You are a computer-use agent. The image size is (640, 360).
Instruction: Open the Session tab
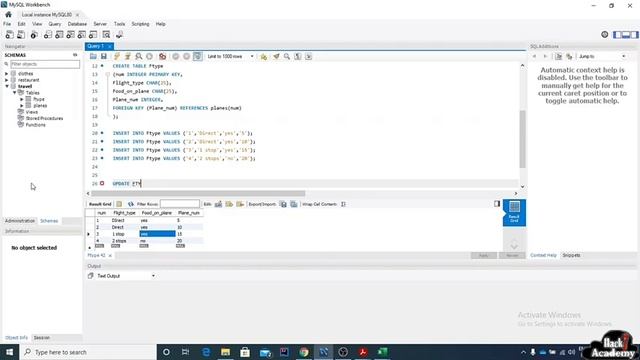[42, 338]
